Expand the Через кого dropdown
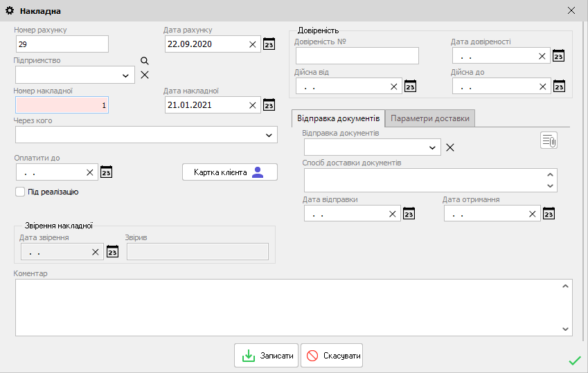This screenshot has width=588, height=373. [x=269, y=135]
